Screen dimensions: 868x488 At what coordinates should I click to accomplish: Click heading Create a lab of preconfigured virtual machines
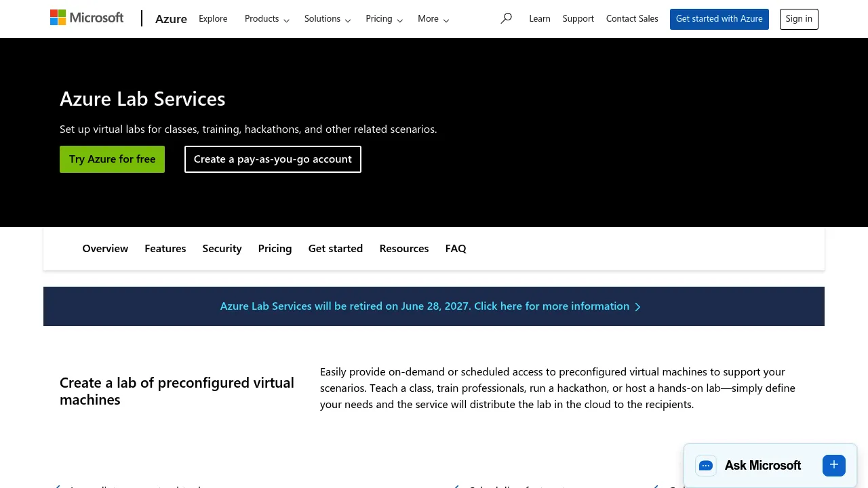(x=177, y=391)
